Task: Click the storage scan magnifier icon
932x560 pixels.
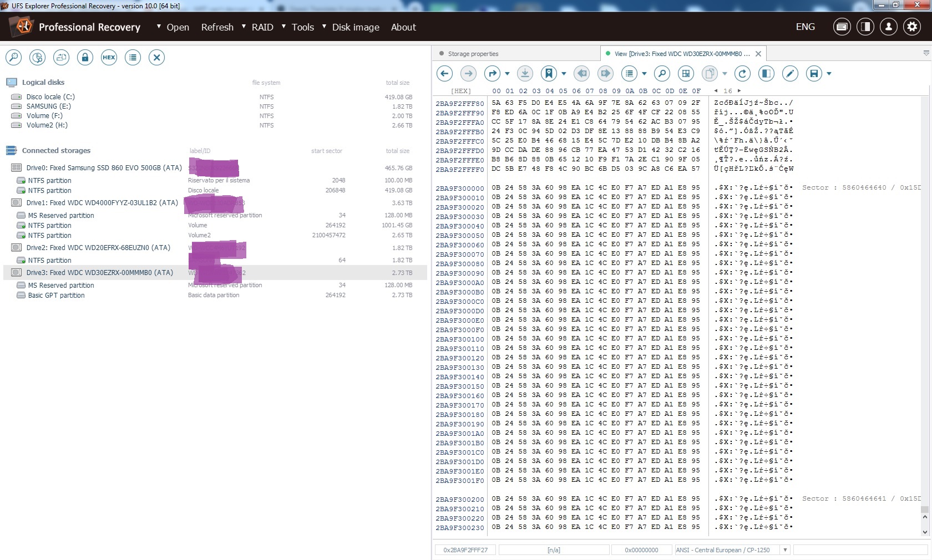Action: (13, 57)
